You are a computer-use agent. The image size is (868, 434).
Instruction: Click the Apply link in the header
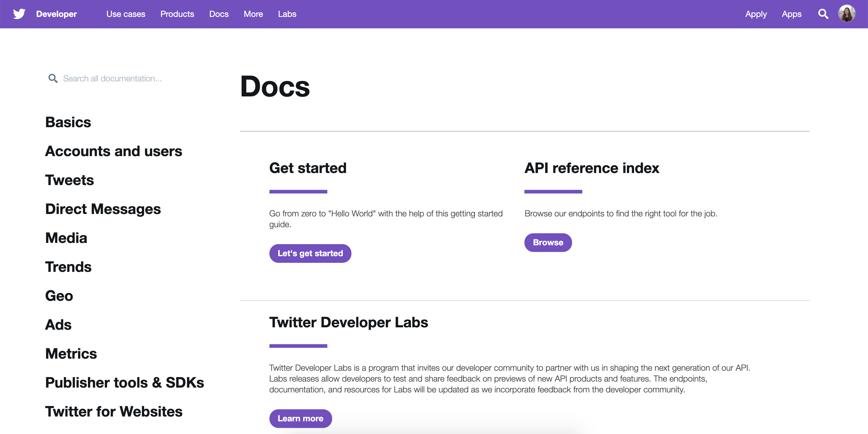click(x=756, y=14)
